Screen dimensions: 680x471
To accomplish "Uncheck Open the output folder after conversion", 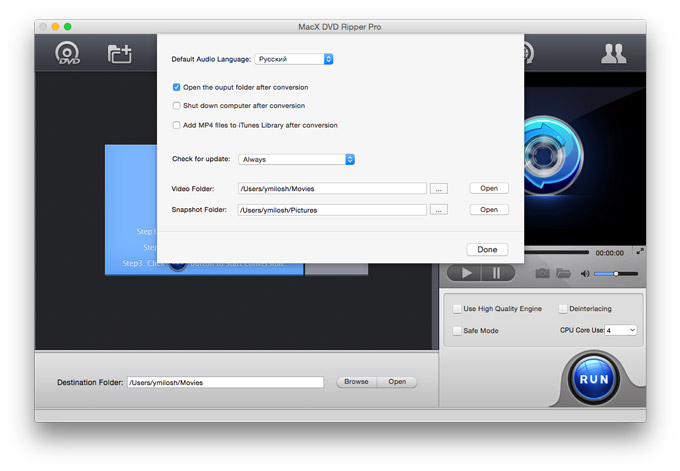I will [177, 88].
